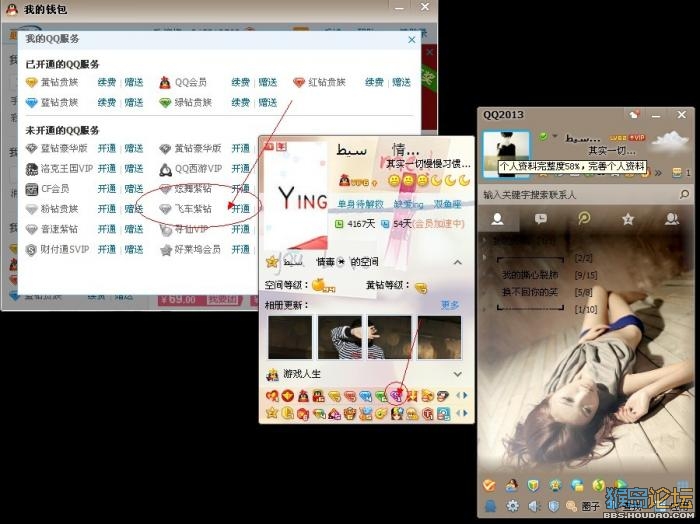
Task: Click 赠送 for 绿钻贵族
Action: [x=267, y=103]
